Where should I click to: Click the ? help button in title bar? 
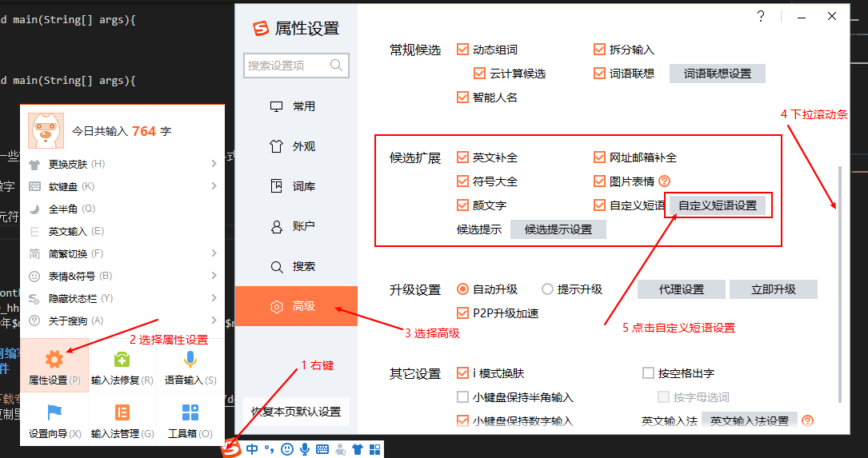pyautogui.click(x=761, y=17)
